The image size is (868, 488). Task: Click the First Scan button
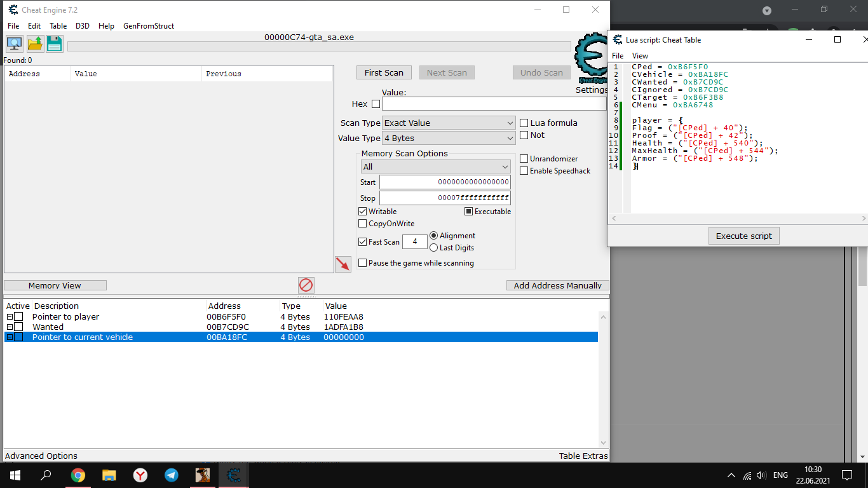[x=384, y=72]
